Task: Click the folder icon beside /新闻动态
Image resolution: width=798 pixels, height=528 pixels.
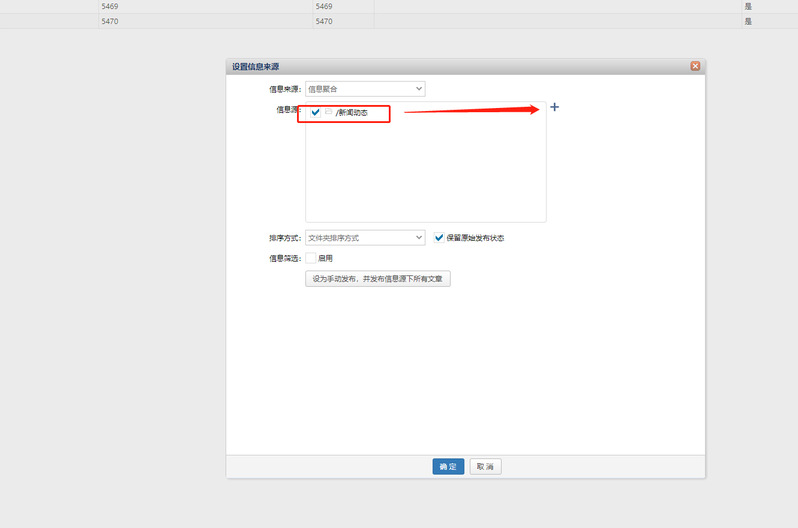Action: [328, 112]
